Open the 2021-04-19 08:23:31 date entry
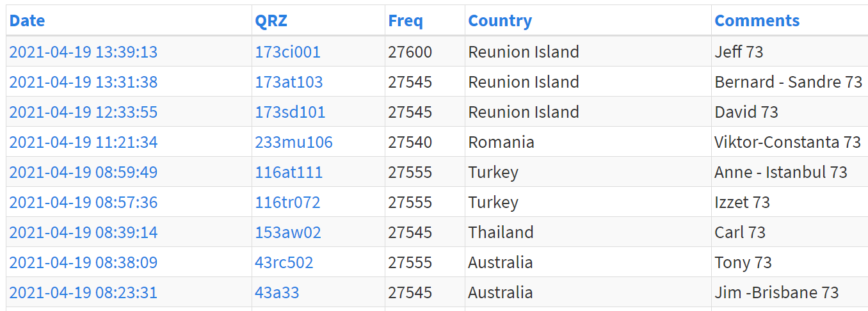Image resolution: width=868 pixels, height=311 pixels. (x=83, y=292)
